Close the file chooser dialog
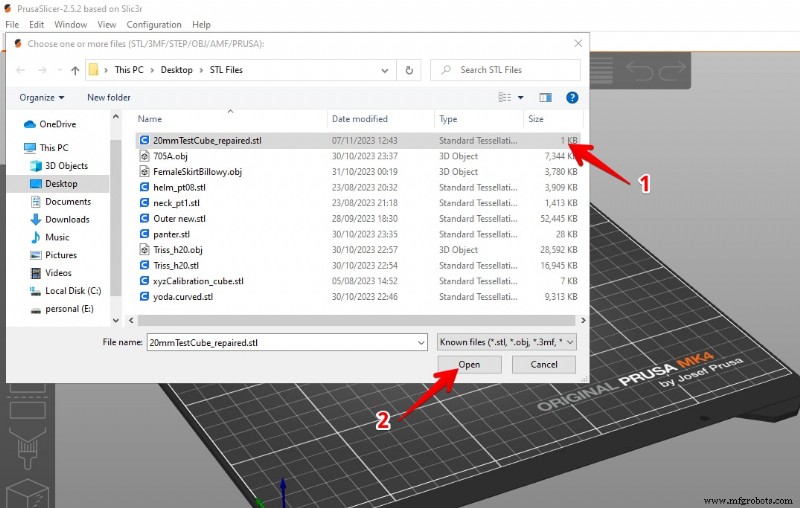Screen dimensions: 800x508 coord(578,43)
